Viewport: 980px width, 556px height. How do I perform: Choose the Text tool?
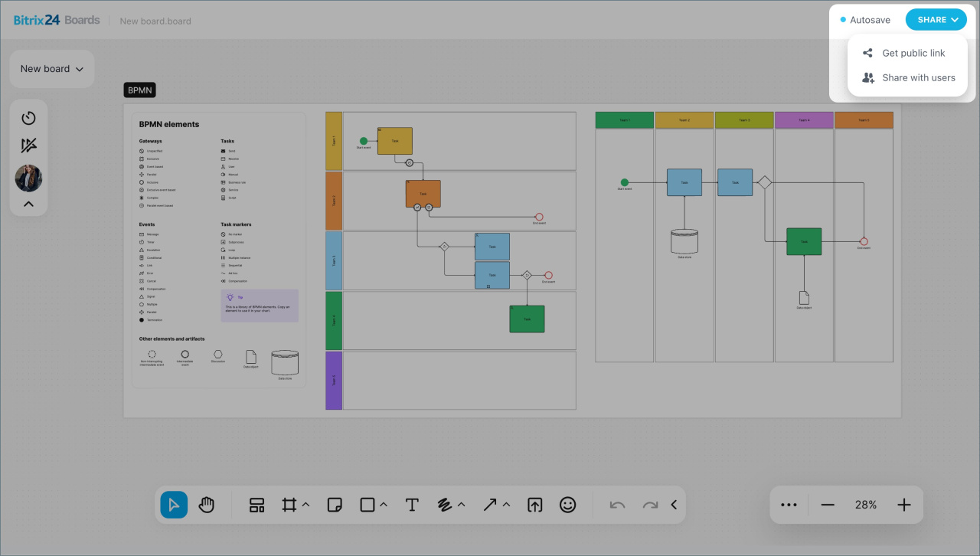pos(412,505)
